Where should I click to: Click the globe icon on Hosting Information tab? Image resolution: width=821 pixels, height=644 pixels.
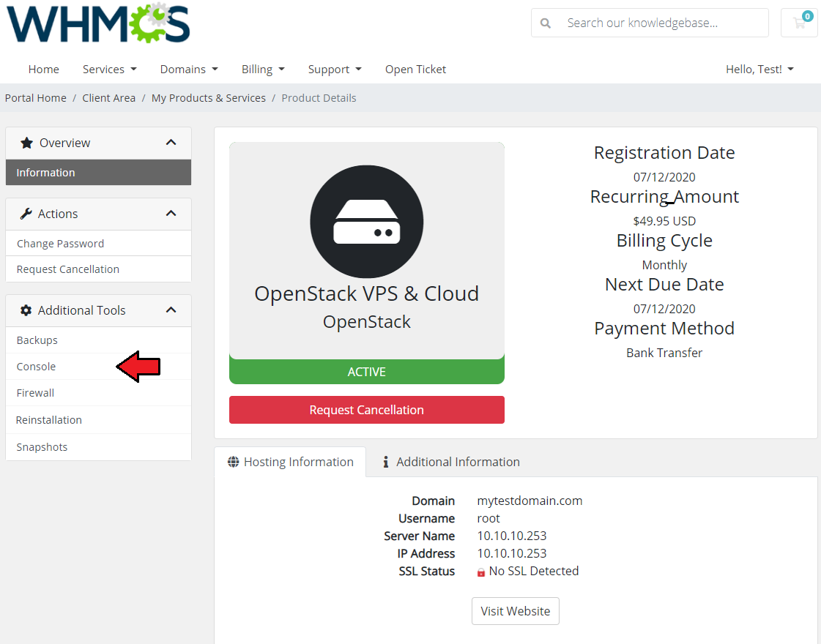(232, 461)
